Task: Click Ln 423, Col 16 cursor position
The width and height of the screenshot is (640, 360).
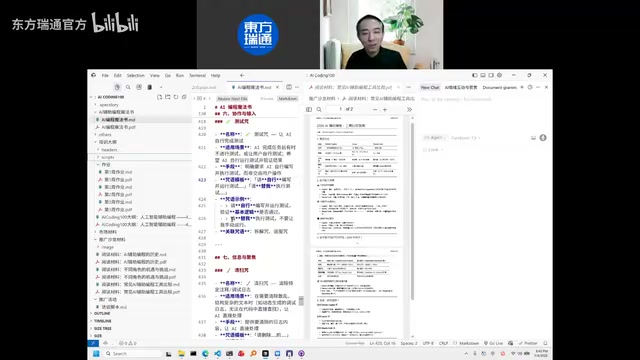Action: point(382,343)
